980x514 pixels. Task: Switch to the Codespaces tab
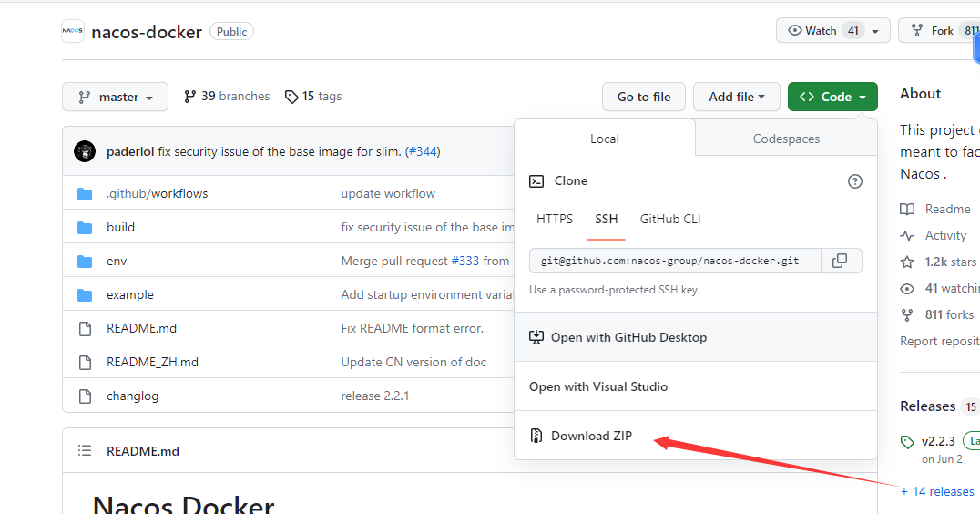coord(786,139)
